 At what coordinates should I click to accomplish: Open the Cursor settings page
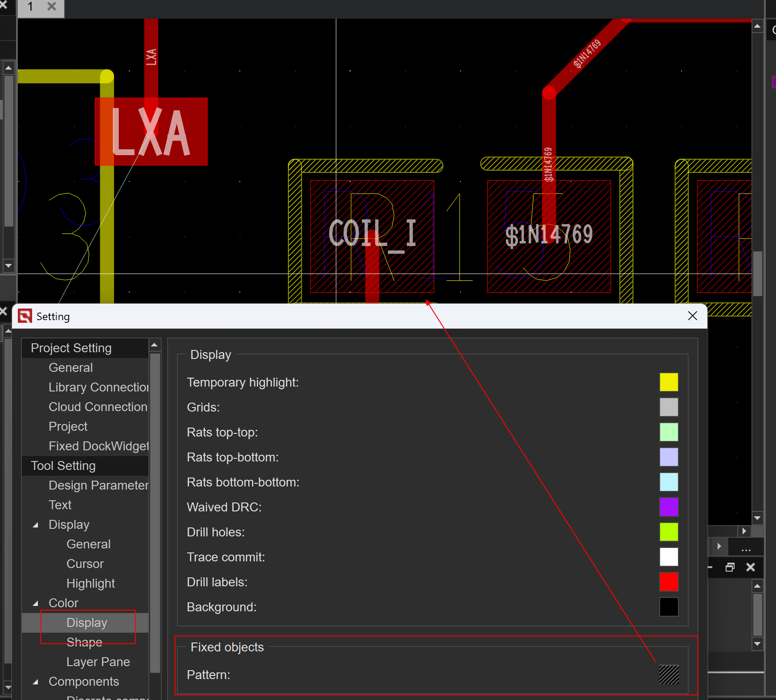[x=85, y=564]
